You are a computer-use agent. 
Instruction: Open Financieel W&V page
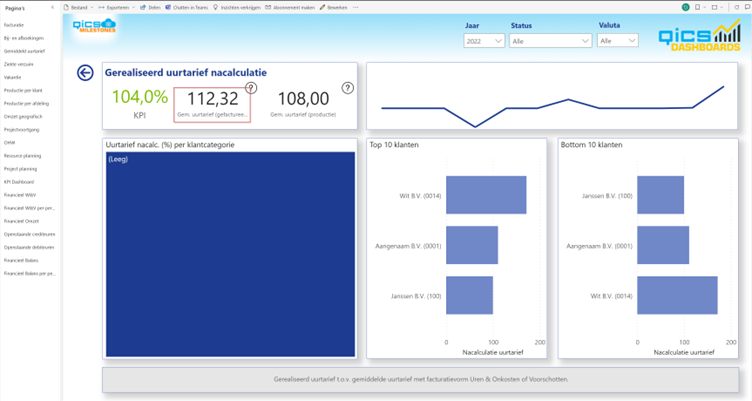20,195
